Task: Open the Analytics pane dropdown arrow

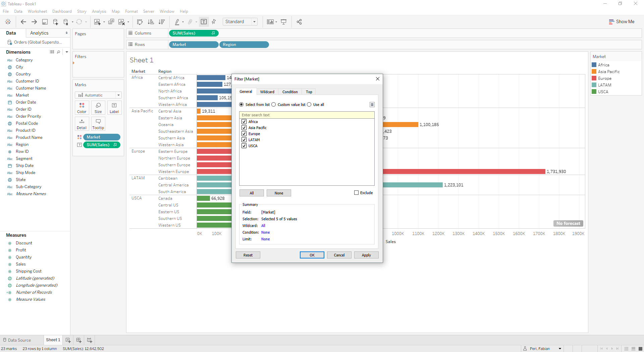Action: click(66, 33)
